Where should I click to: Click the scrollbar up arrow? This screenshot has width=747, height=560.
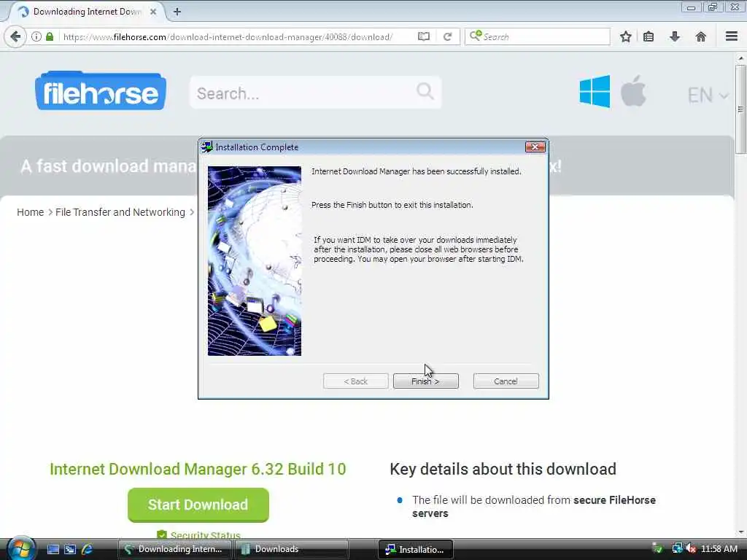(x=740, y=58)
